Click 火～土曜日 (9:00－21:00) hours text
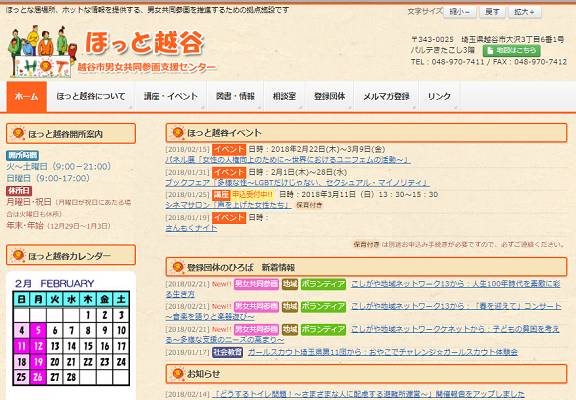The image size is (576, 400). [59, 166]
